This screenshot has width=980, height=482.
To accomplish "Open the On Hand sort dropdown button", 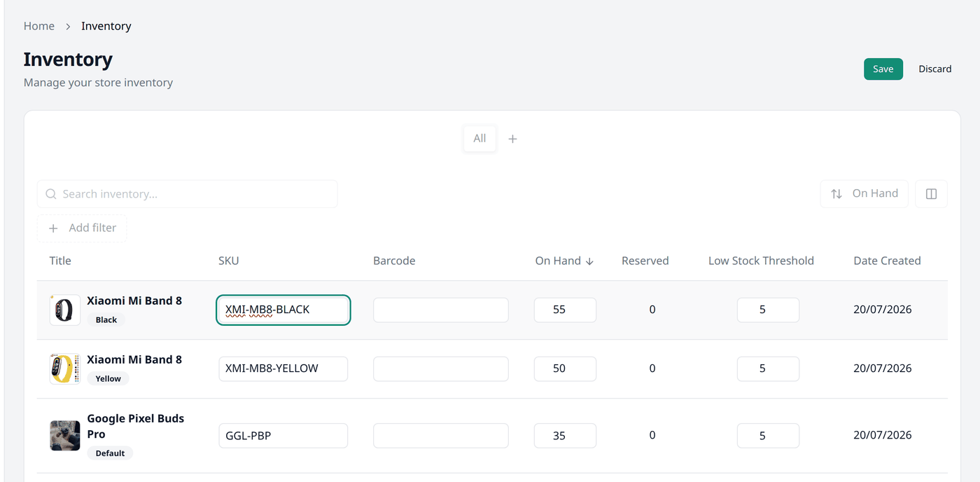I will click(864, 194).
